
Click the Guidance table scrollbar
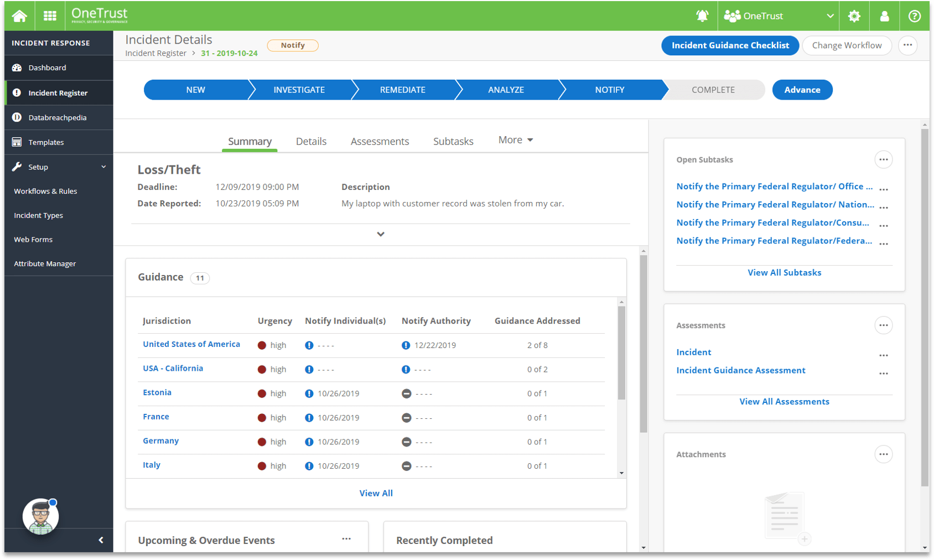[621, 352]
